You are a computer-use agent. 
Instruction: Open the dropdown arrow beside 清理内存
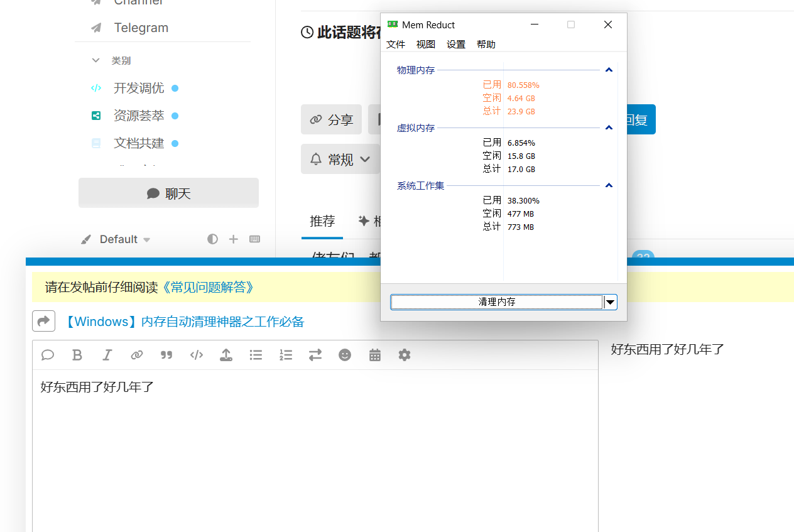pos(611,302)
